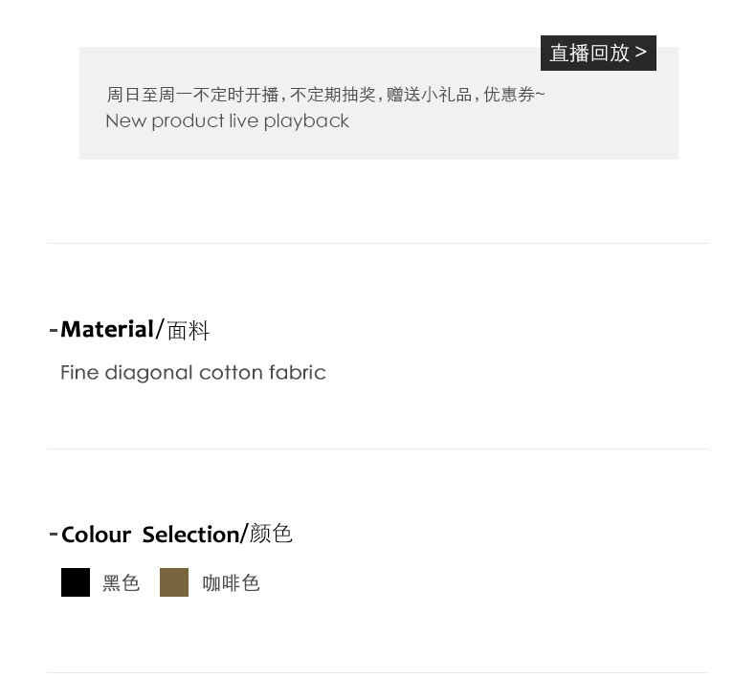The width and height of the screenshot is (756, 700).
Task: Click the 面料 characters beside Material
Action: (188, 331)
